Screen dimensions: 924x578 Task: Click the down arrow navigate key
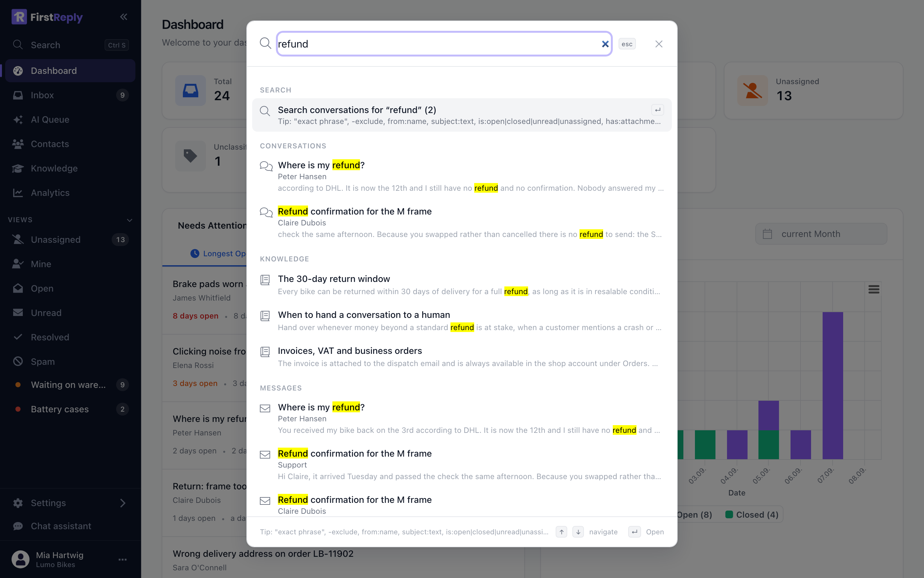point(578,532)
